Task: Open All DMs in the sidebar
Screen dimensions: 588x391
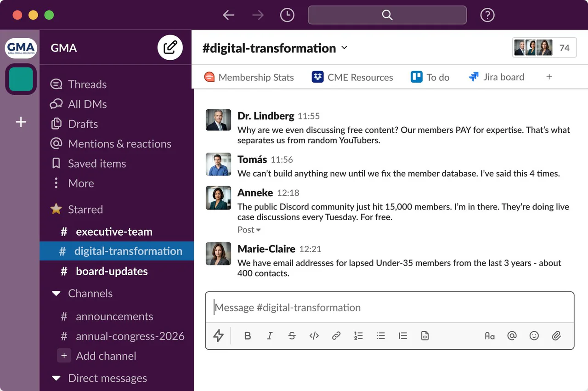Action: coord(78,104)
